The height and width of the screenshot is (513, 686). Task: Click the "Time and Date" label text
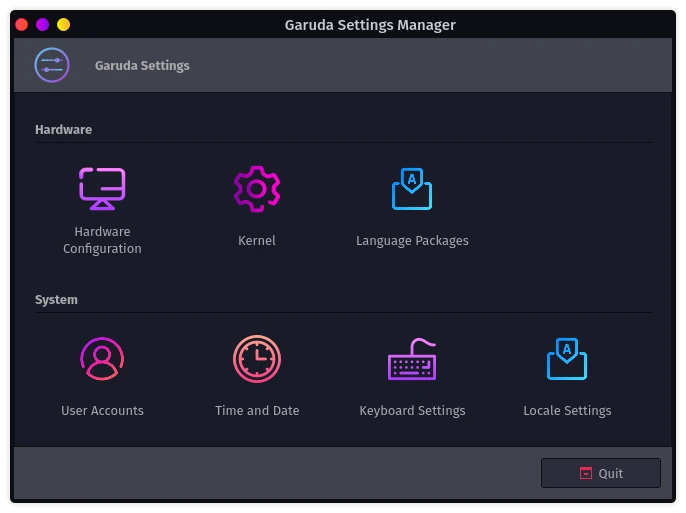pyautogui.click(x=257, y=411)
